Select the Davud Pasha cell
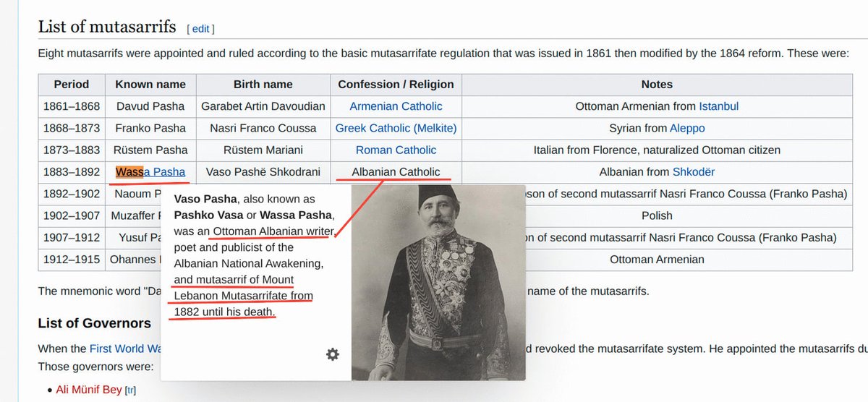The image size is (868, 402). tap(150, 106)
